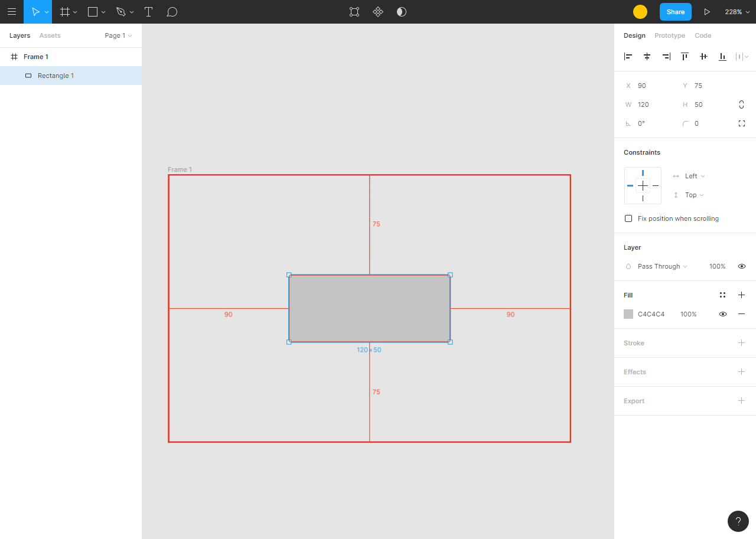This screenshot has width=756, height=539.
Task: Open Move tool options dropdown arrow
Action: [47, 12]
